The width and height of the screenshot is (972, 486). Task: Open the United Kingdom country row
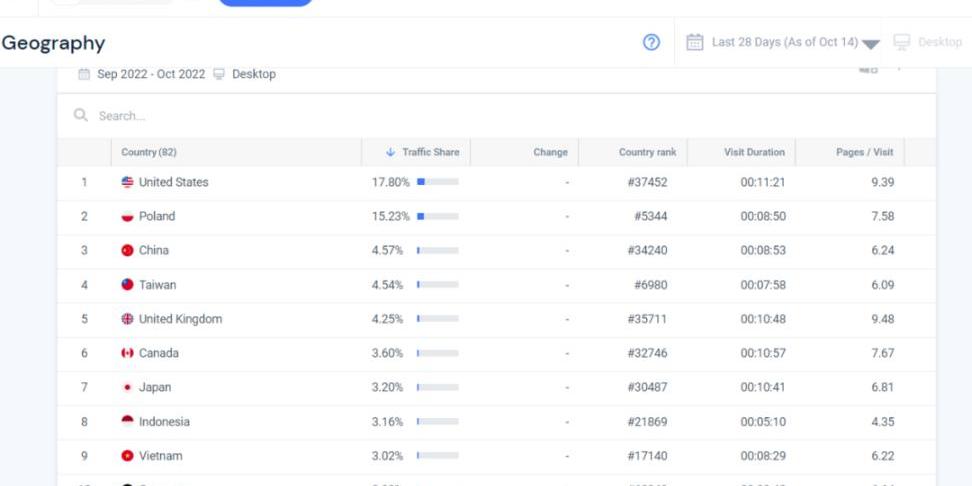tap(180, 319)
